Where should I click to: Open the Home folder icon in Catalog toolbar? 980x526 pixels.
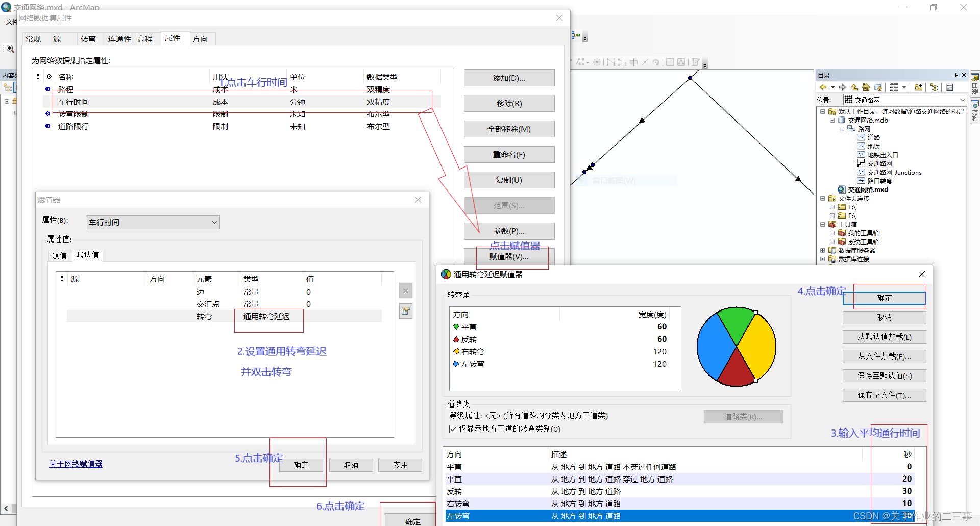click(x=866, y=87)
